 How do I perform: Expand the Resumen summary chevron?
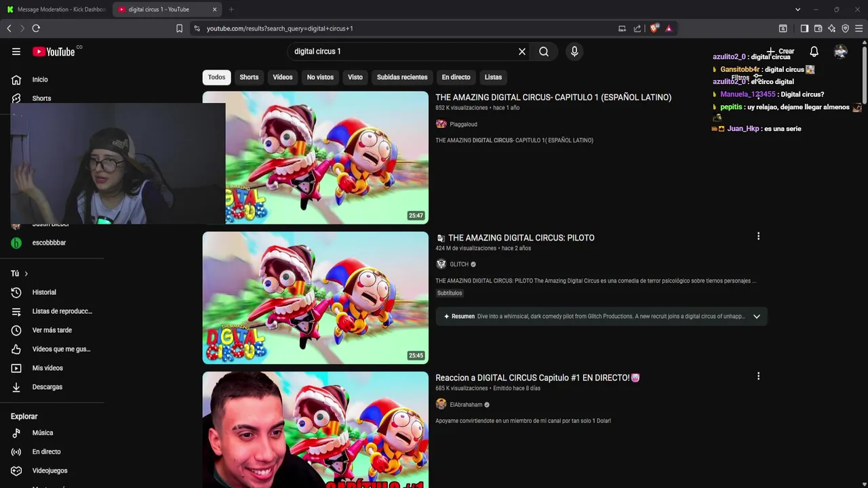tap(757, 317)
